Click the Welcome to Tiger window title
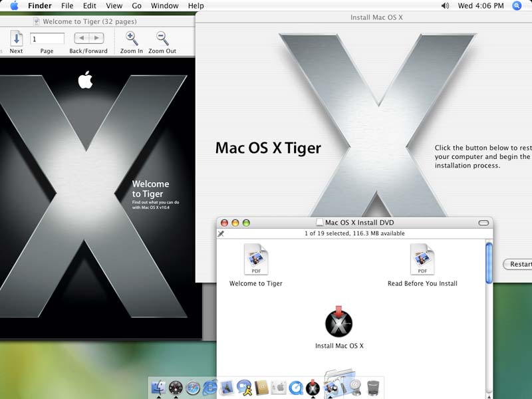This screenshot has width=532, height=399. [x=90, y=21]
